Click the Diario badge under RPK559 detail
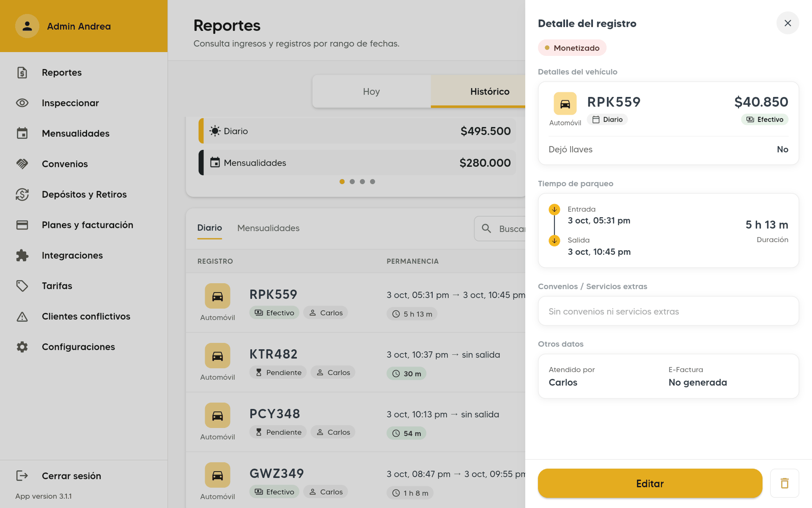The width and height of the screenshot is (812, 508). pyautogui.click(x=607, y=119)
